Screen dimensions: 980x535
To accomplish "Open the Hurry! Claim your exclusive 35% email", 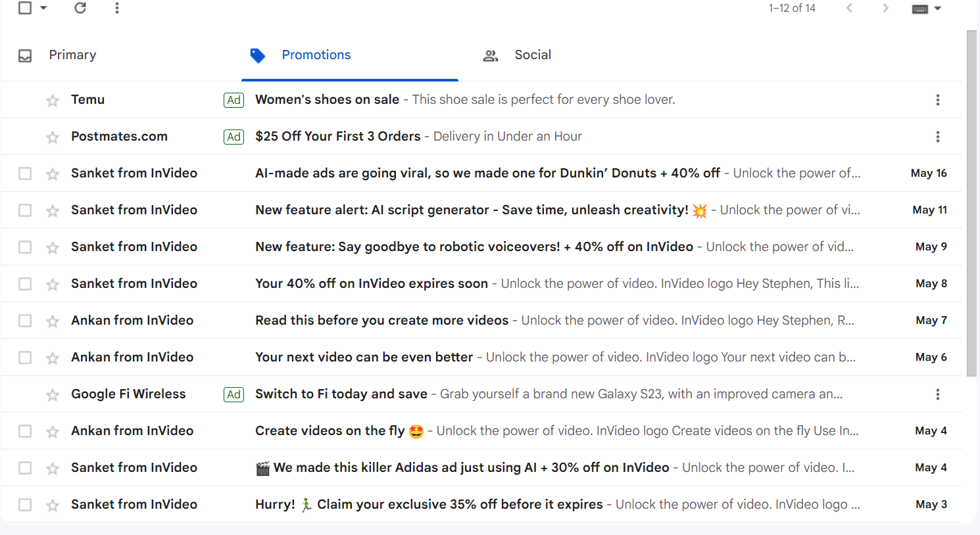I will click(x=481, y=505).
